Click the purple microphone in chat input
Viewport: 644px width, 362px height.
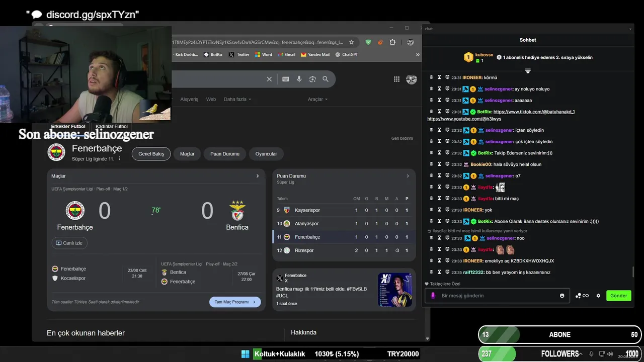[433, 296]
